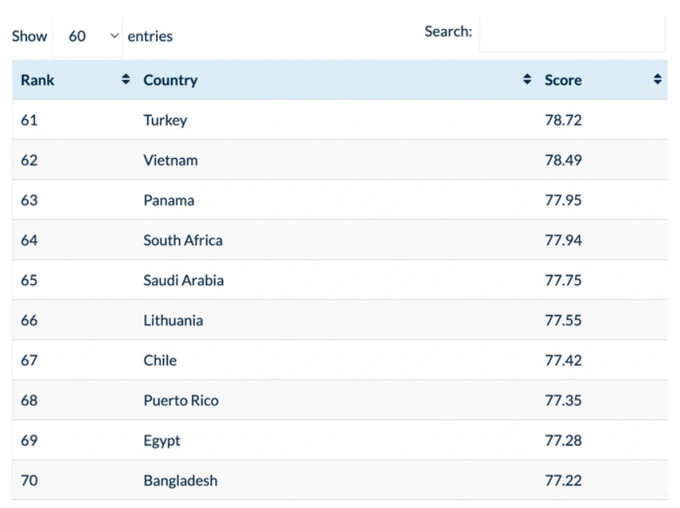Open the entries count dropdown showing 60
The width and height of the screenshot is (680, 508).
tap(88, 36)
